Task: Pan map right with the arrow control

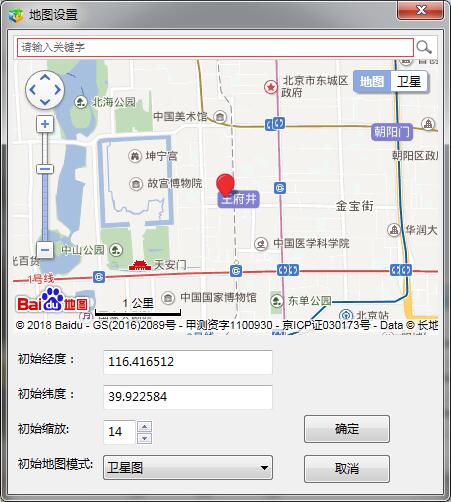Action: (57, 90)
